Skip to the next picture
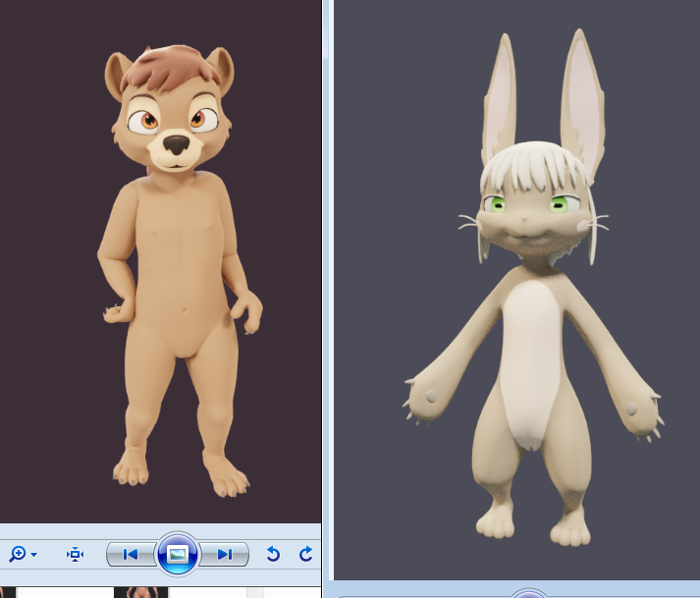700x598 pixels. (x=225, y=554)
